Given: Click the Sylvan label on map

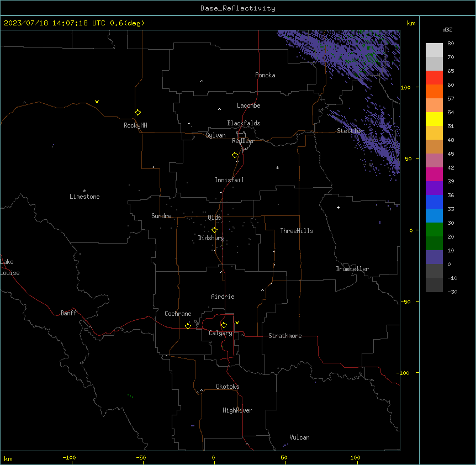Looking at the screenshot, I should [215, 135].
